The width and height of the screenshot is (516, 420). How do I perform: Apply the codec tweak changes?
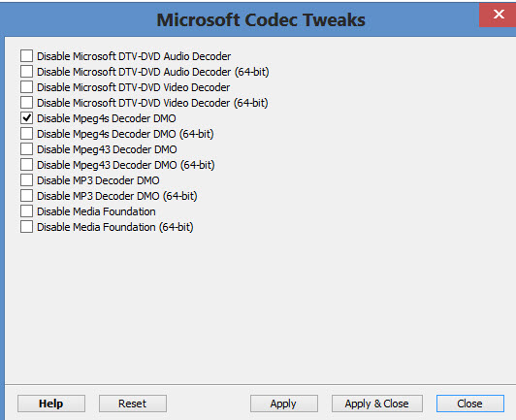pos(283,404)
